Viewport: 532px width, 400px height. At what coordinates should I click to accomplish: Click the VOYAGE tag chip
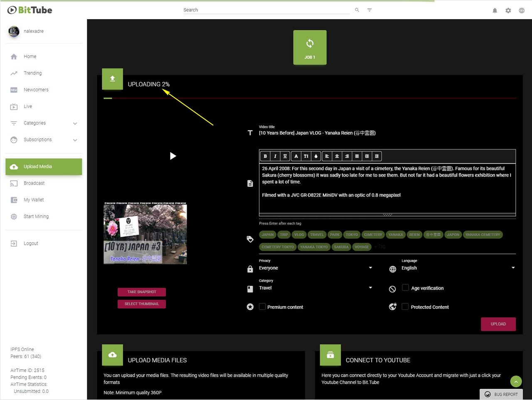362,247
